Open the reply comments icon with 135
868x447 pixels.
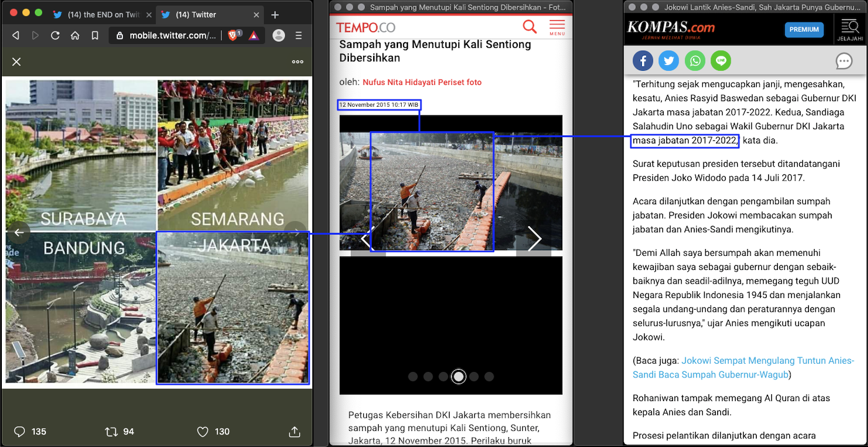coord(20,431)
